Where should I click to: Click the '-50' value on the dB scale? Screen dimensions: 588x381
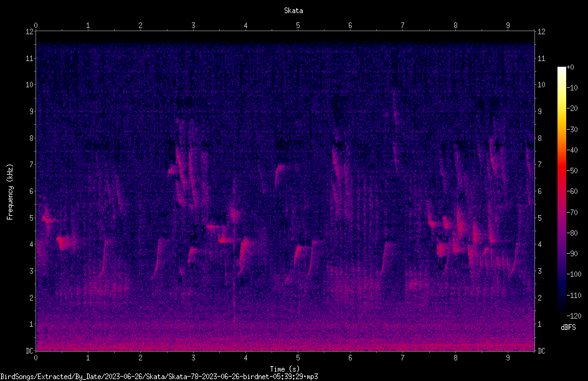(x=572, y=171)
